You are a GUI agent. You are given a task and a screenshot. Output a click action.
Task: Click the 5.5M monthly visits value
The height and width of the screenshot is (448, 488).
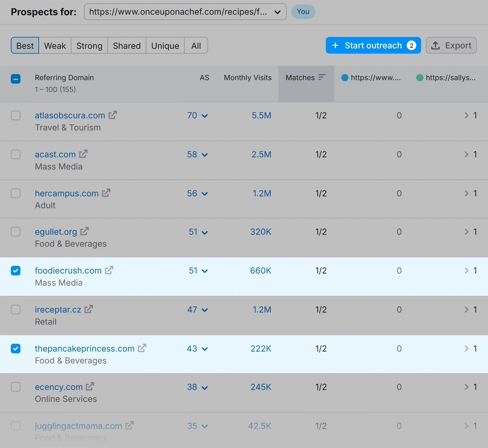click(x=261, y=115)
